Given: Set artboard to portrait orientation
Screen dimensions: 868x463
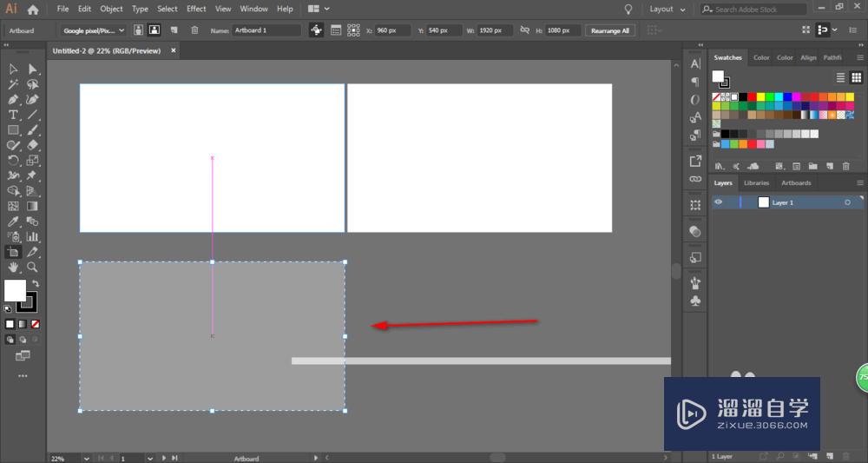Looking at the screenshot, I should coord(138,30).
